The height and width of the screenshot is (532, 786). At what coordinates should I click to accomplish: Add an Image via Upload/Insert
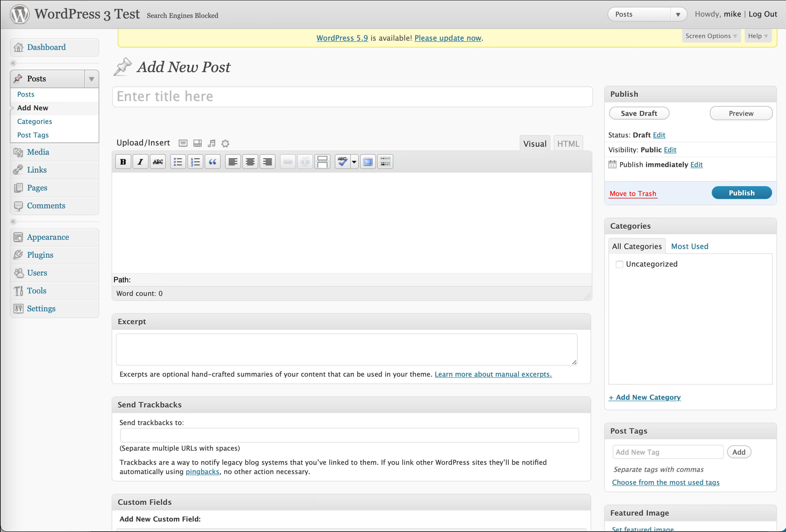[x=183, y=143]
